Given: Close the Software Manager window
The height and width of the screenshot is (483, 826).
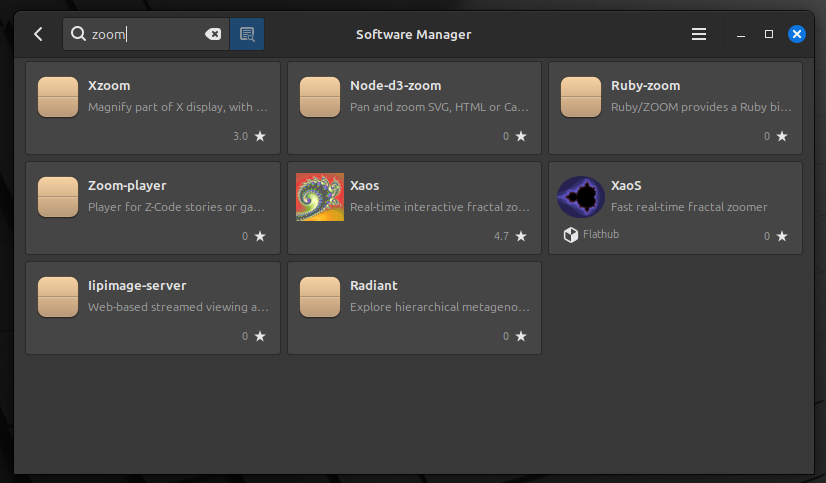Looking at the screenshot, I should [x=796, y=34].
